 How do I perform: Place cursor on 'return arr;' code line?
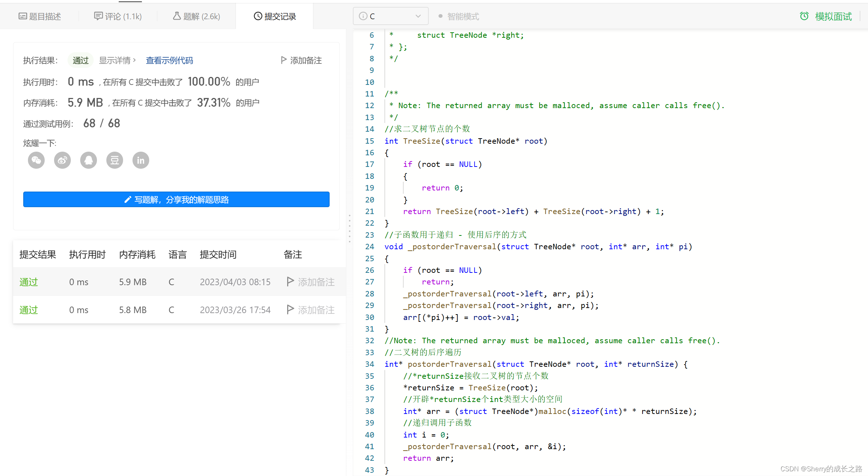point(428,458)
